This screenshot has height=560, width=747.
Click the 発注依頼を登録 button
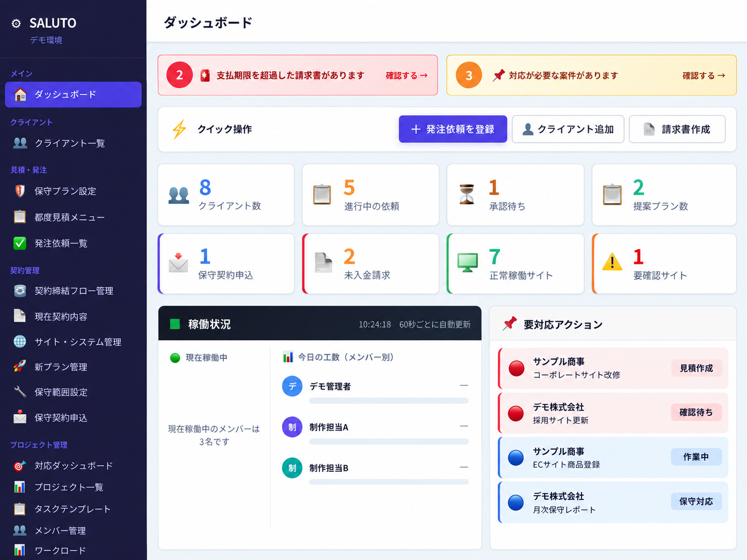[453, 129]
